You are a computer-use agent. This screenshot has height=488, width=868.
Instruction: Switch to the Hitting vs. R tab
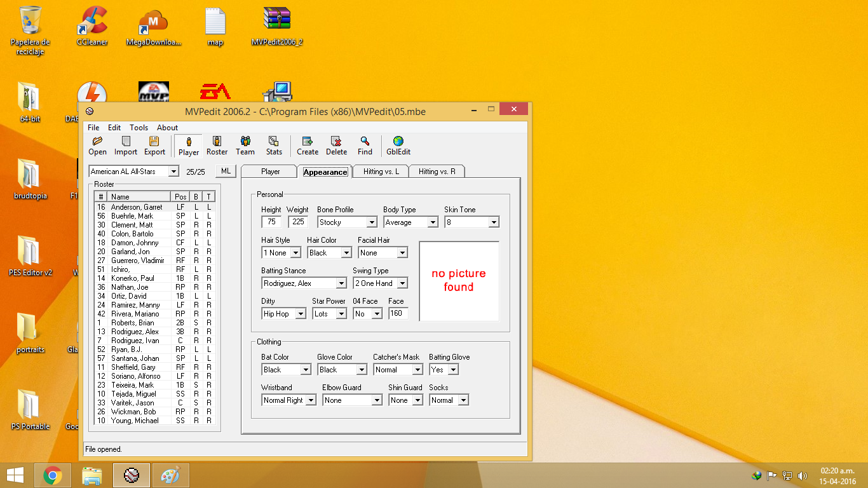tap(437, 172)
